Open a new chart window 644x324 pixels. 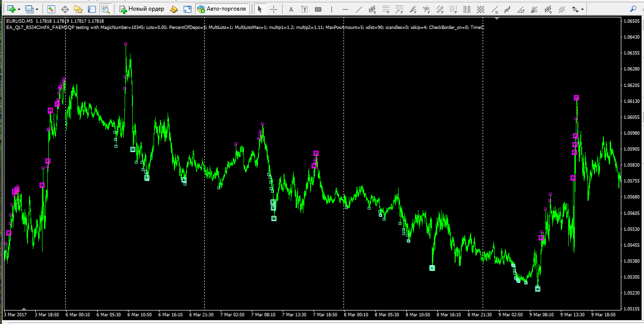(11, 9)
